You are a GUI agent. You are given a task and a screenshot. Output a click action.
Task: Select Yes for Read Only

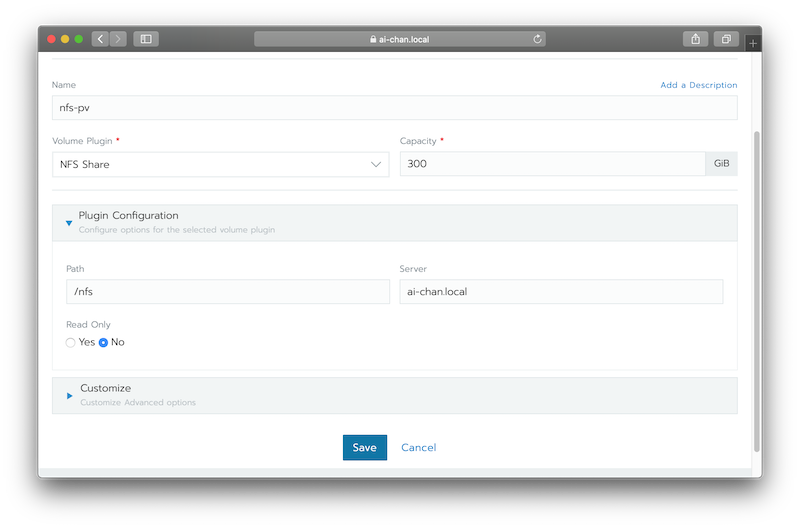click(70, 342)
